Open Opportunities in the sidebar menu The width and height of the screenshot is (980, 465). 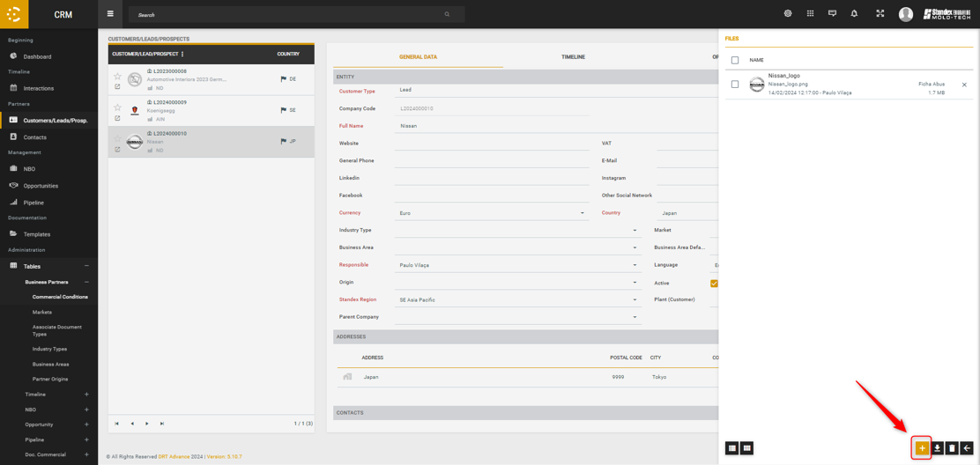tap(41, 186)
